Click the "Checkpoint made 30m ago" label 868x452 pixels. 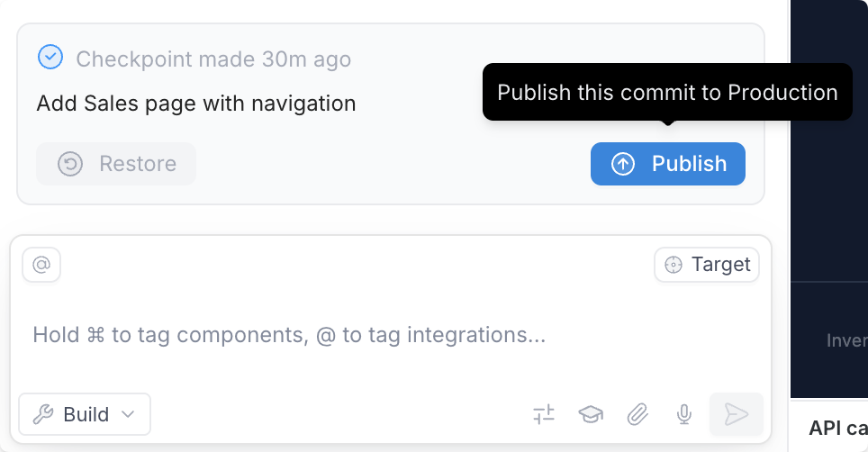coord(213,59)
